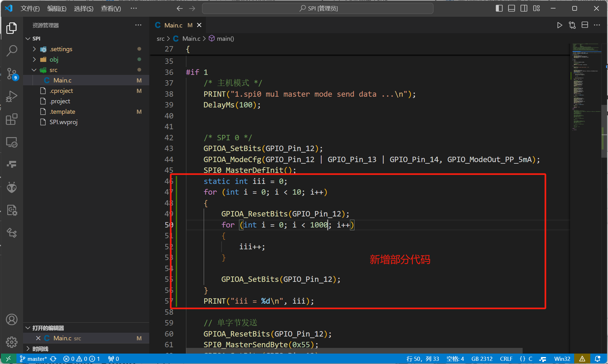Image resolution: width=608 pixels, height=364 pixels.
Task: Go forward with the right arrow
Action: 192,9
